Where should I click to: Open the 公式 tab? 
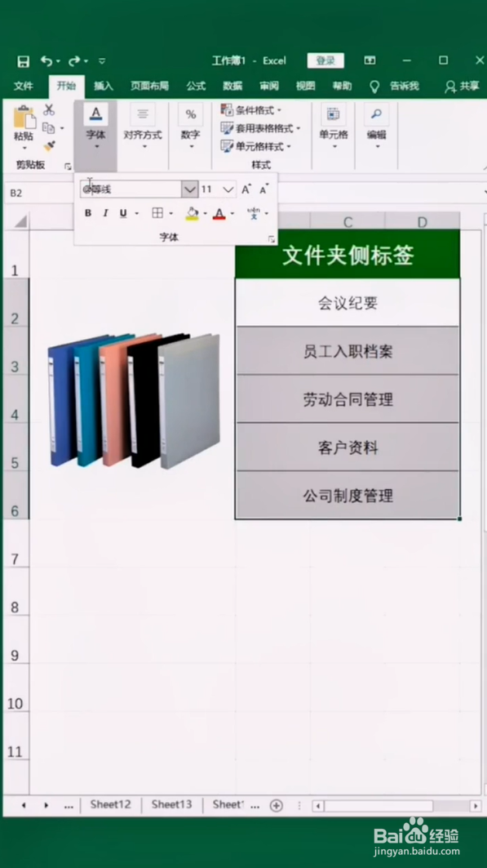click(x=196, y=86)
